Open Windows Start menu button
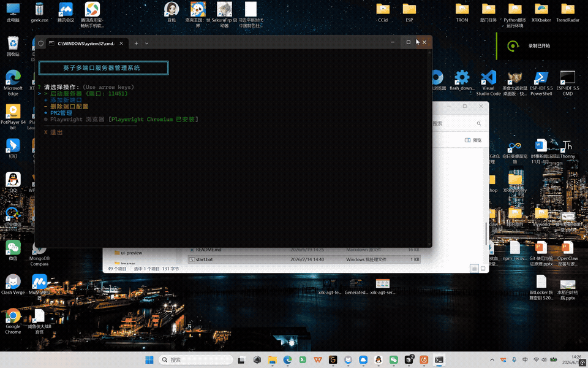 (x=149, y=360)
